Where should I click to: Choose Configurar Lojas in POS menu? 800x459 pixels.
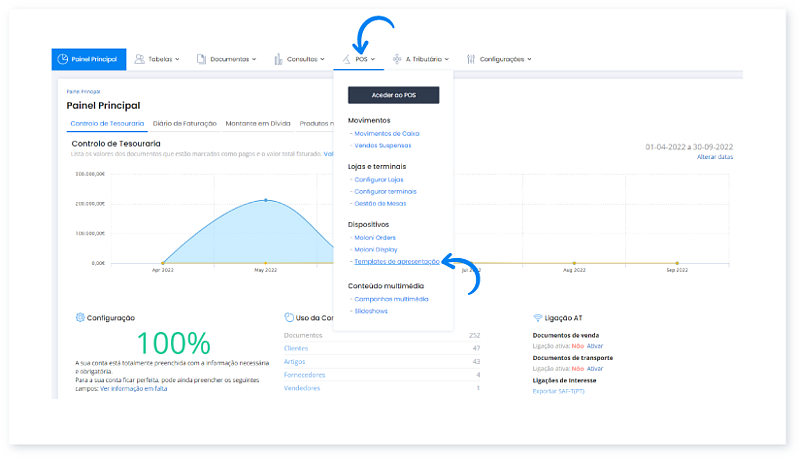tap(379, 179)
